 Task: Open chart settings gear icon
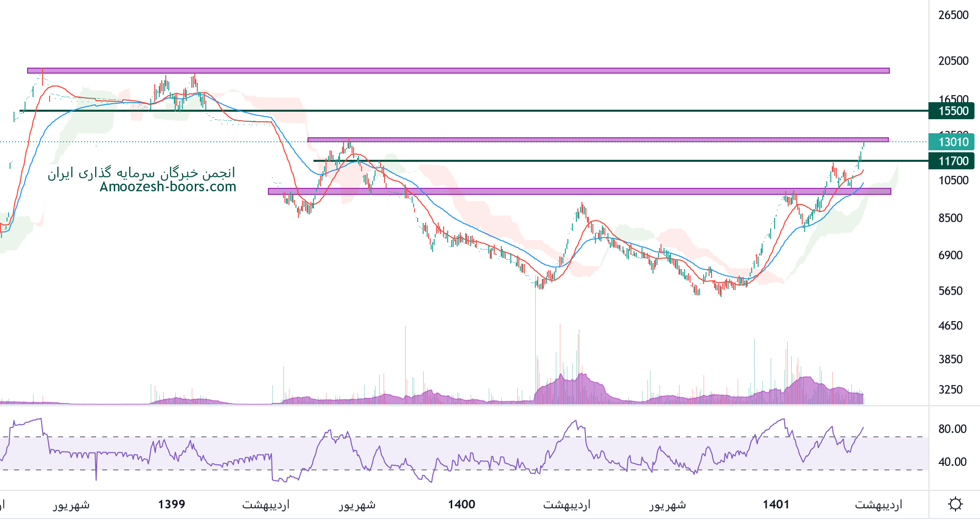[x=955, y=504]
